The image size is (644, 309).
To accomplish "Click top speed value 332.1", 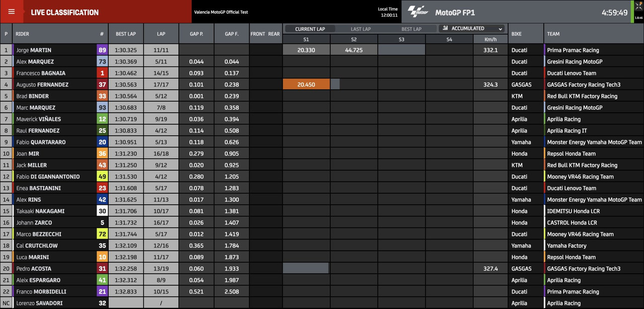I will [x=491, y=50].
